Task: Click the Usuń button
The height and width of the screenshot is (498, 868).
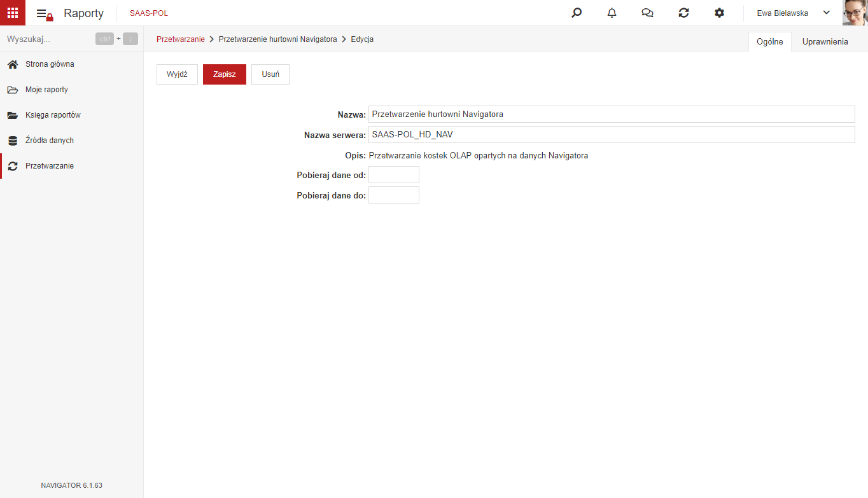Action: 270,74
